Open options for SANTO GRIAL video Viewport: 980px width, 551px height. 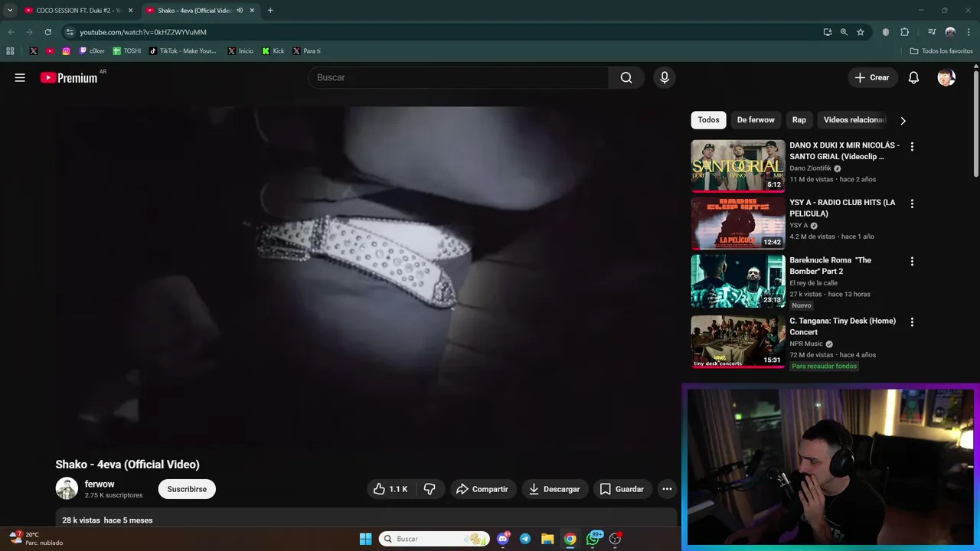912,146
